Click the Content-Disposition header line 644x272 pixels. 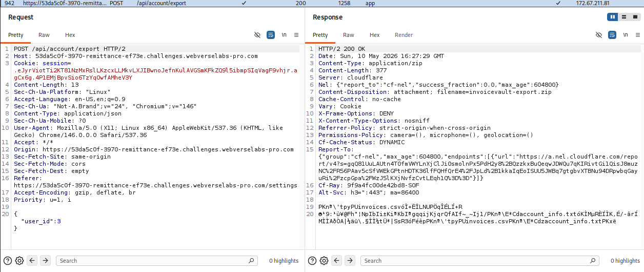(x=435, y=92)
